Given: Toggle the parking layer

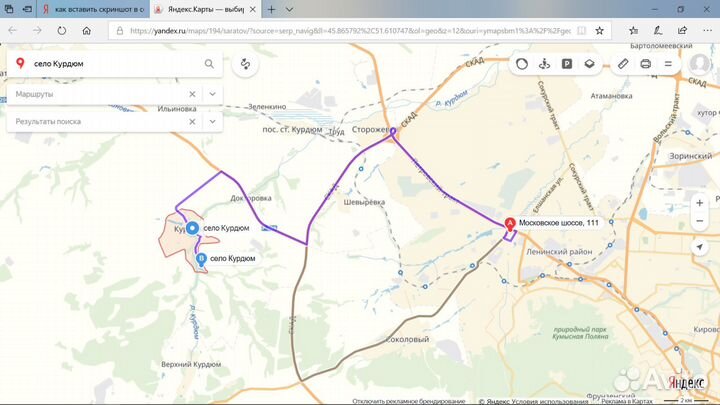Looking at the screenshot, I should click(567, 64).
